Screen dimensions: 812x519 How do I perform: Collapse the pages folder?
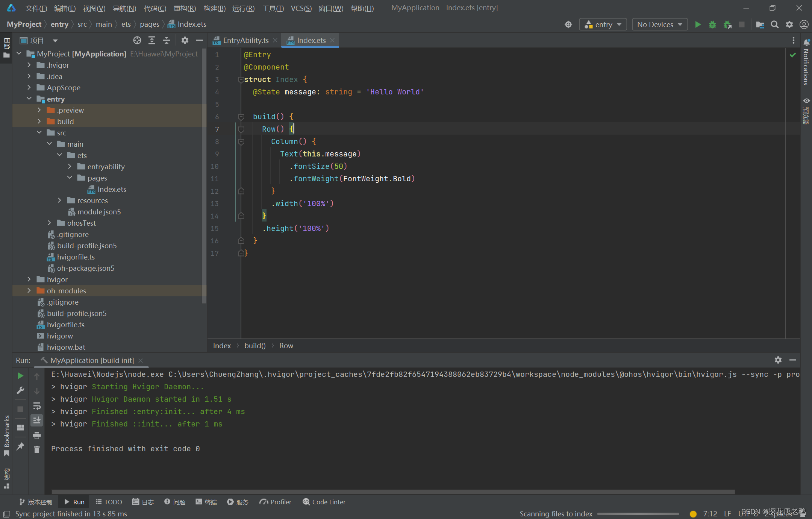pyautogui.click(x=70, y=178)
